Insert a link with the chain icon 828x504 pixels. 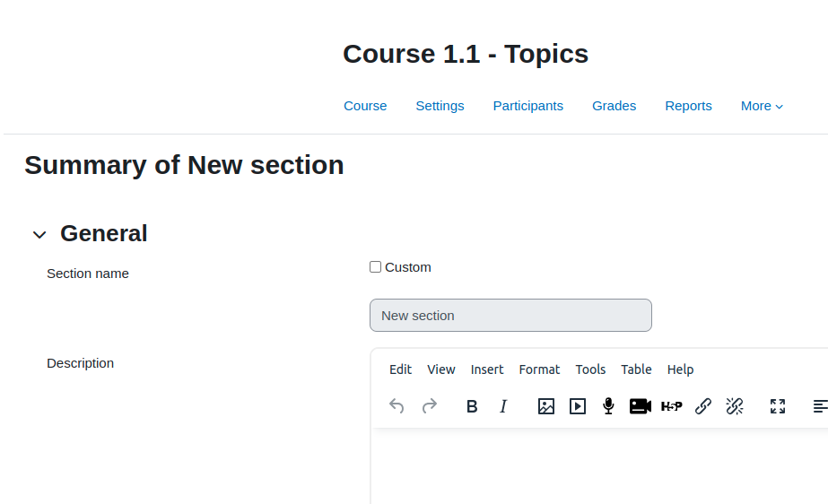(702, 406)
